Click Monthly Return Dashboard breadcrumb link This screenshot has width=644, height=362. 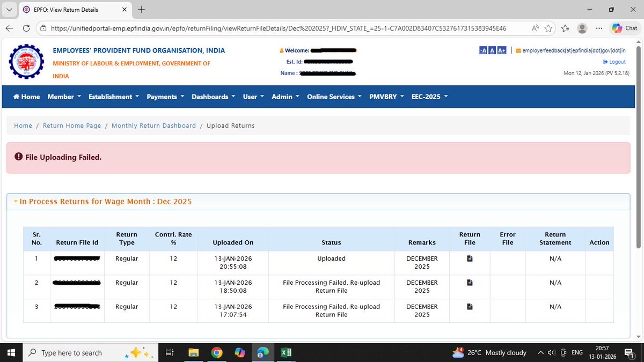tap(153, 125)
